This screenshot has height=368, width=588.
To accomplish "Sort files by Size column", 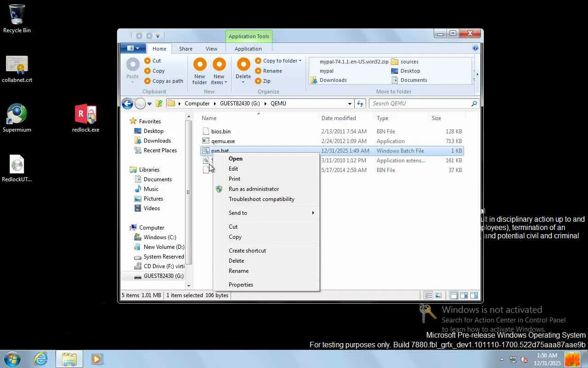I will [436, 118].
